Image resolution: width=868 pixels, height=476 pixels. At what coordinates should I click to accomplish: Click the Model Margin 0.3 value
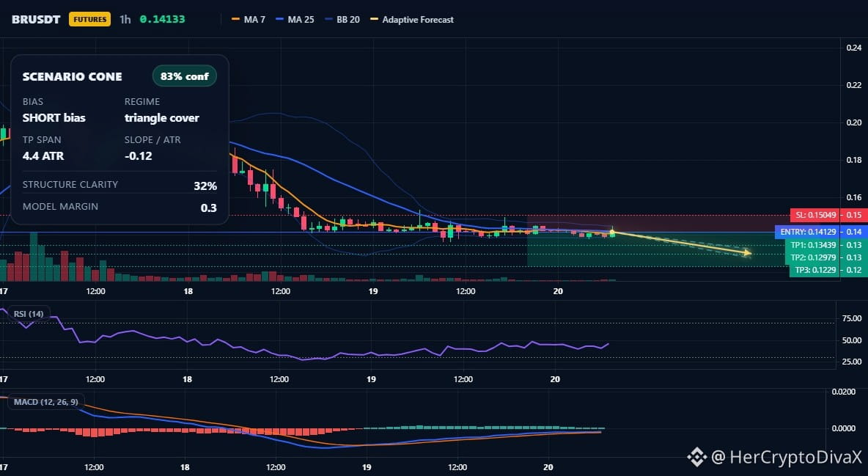pyautogui.click(x=209, y=208)
